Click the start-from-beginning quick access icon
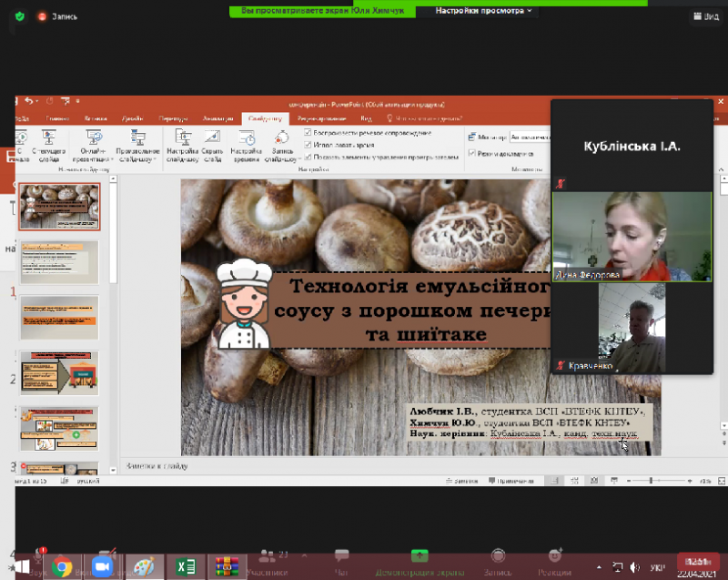728x580 pixels. pos(65,101)
